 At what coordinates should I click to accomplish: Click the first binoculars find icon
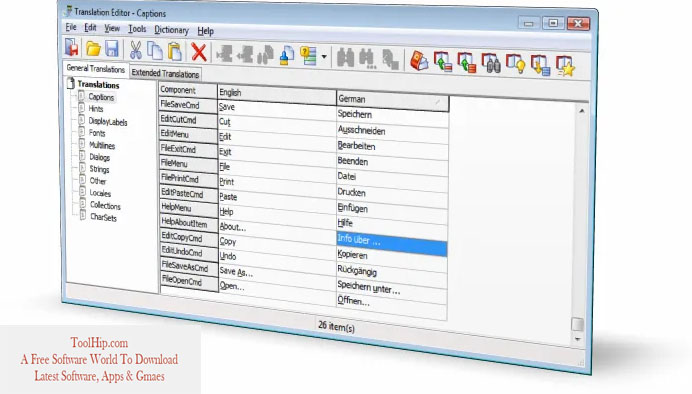pyautogui.click(x=346, y=58)
